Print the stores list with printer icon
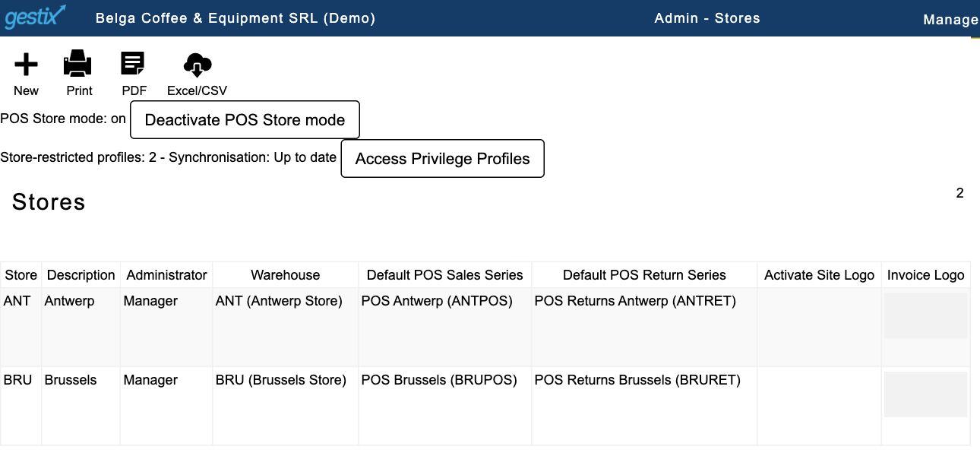Viewport: 980px width, 456px height. point(78,65)
